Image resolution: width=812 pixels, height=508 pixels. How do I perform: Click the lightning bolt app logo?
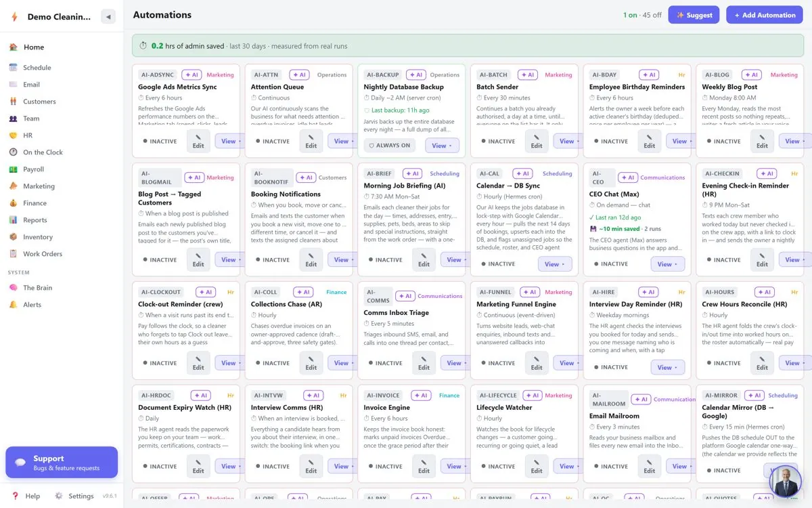tap(14, 17)
